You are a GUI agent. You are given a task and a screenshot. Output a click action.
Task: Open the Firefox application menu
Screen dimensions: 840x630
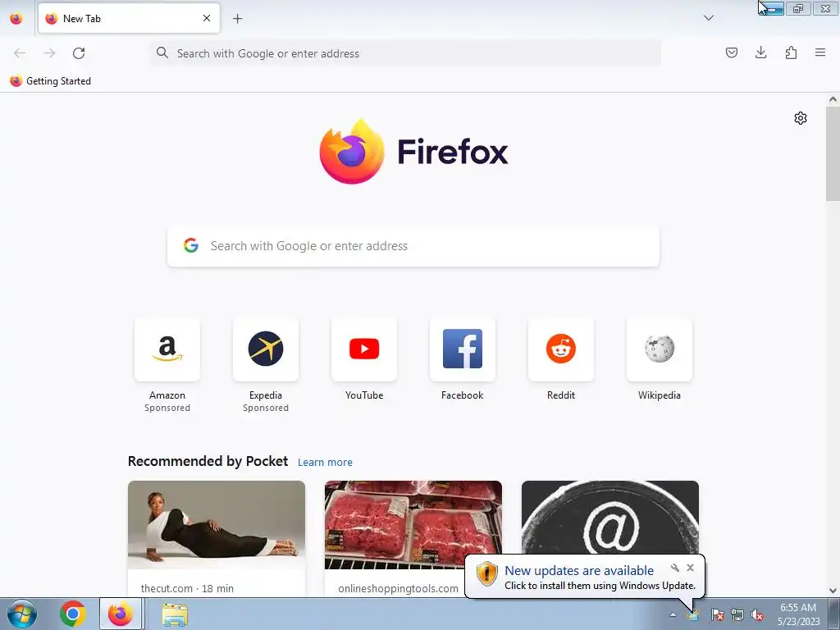click(820, 52)
